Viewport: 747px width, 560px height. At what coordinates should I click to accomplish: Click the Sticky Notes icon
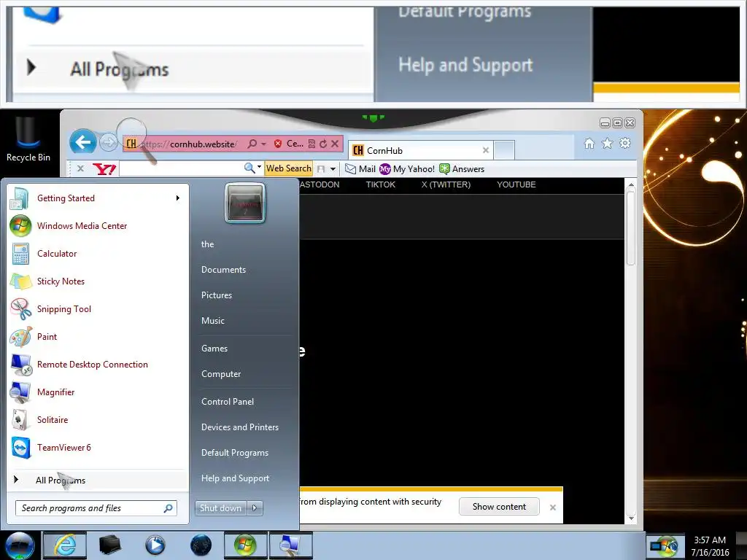coord(21,281)
